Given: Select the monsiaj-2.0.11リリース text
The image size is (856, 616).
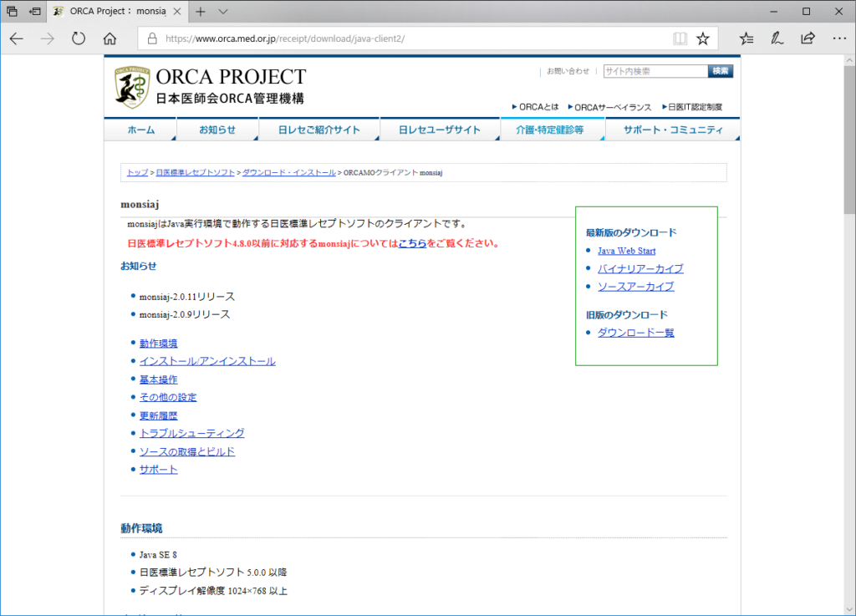Looking at the screenshot, I should tap(186, 297).
